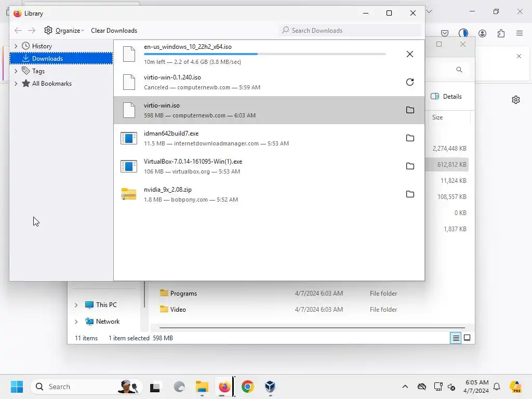The image size is (532, 399).
Task: Select the nvidia_9x_2.08.zip download entry
Action: (269, 194)
